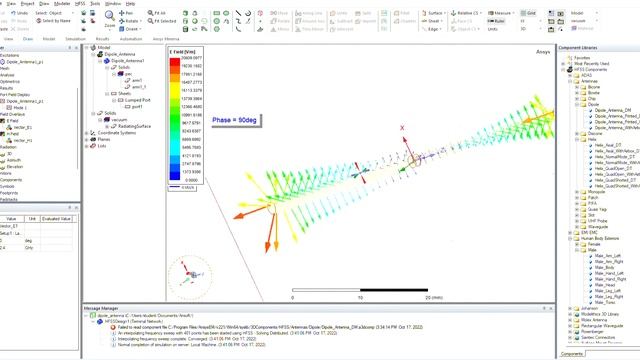640x360 pixels.
Task: Click the Lists icon in model tree
Action: pyautogui.click(x=93, y=146)
